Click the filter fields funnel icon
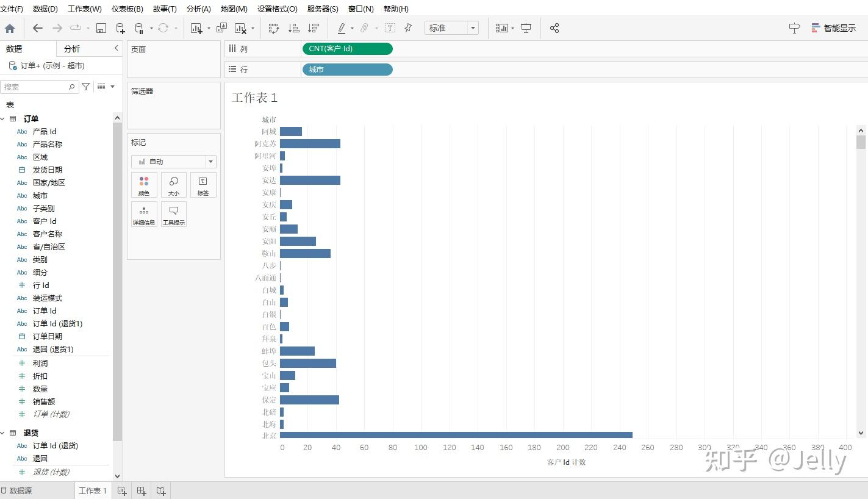The height and width of the screenshot is (499, 868). (x=86, y=87)
